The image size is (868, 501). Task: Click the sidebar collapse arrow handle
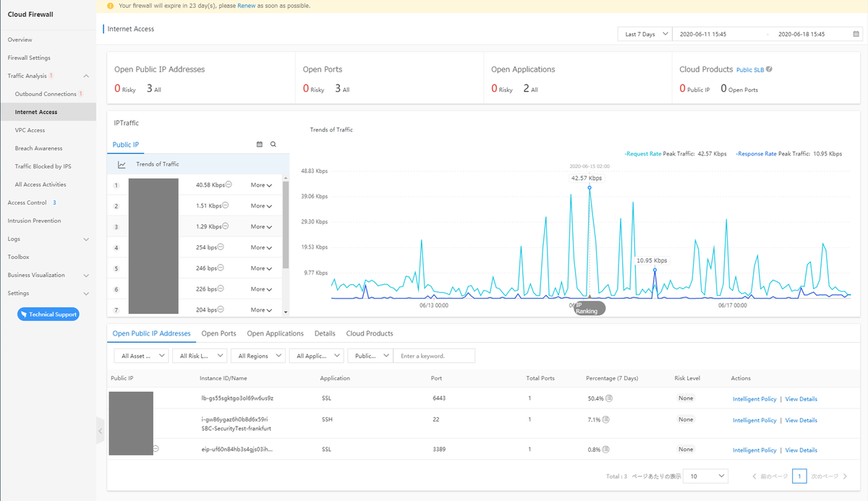tap(101, 432)
